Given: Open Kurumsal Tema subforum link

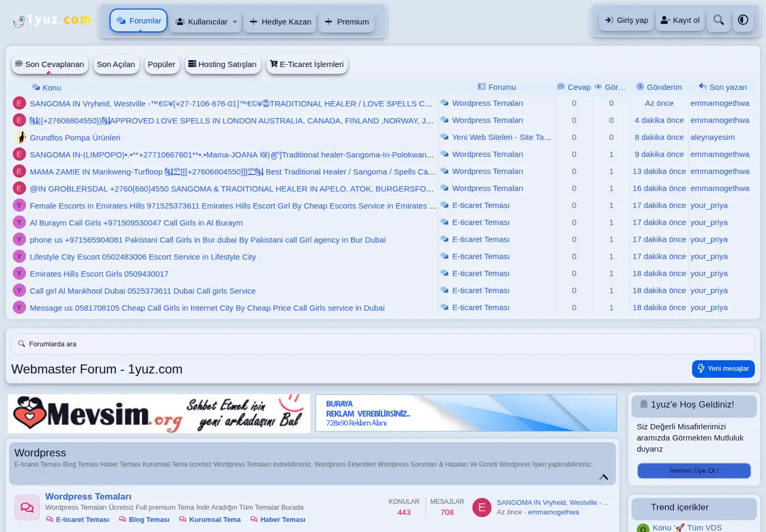Looking at the screenshot, I should 215,520.
